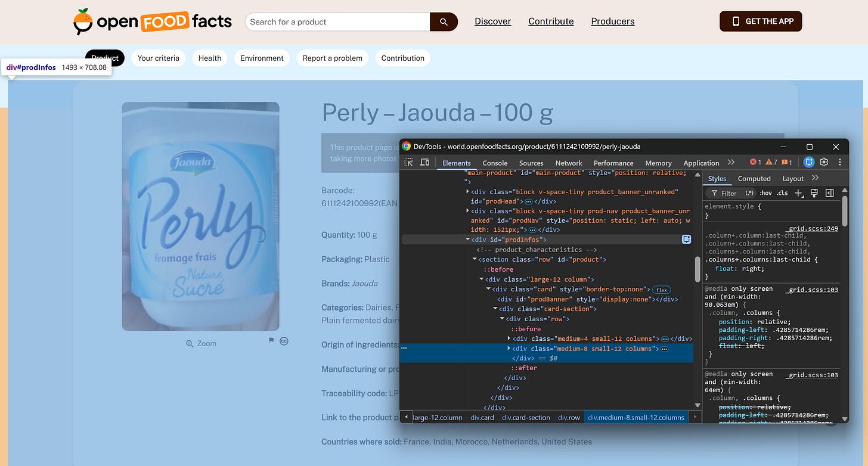
Task: Select div.card-section in the DOM breadcrumb
Action: [x=526, y=417]
